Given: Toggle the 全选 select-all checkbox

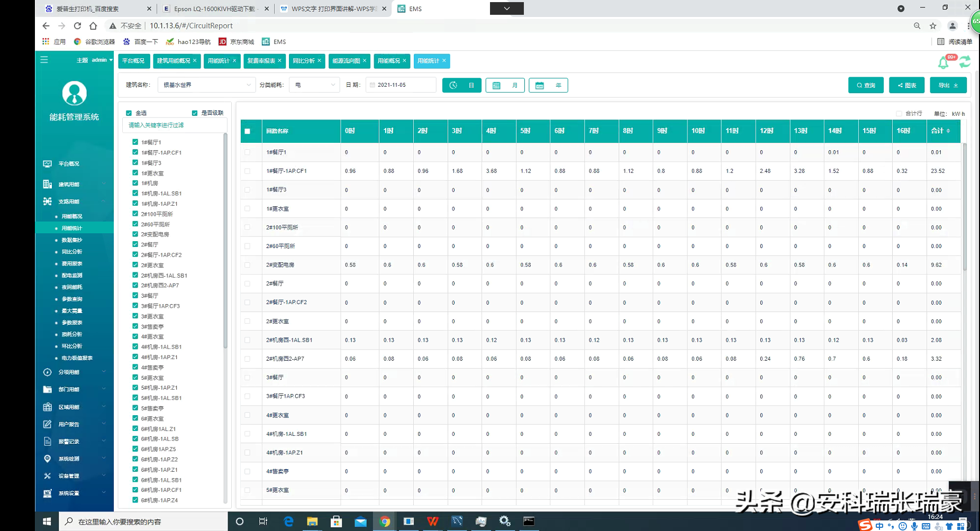Looking at the screenshot, I should click(129, 113).
